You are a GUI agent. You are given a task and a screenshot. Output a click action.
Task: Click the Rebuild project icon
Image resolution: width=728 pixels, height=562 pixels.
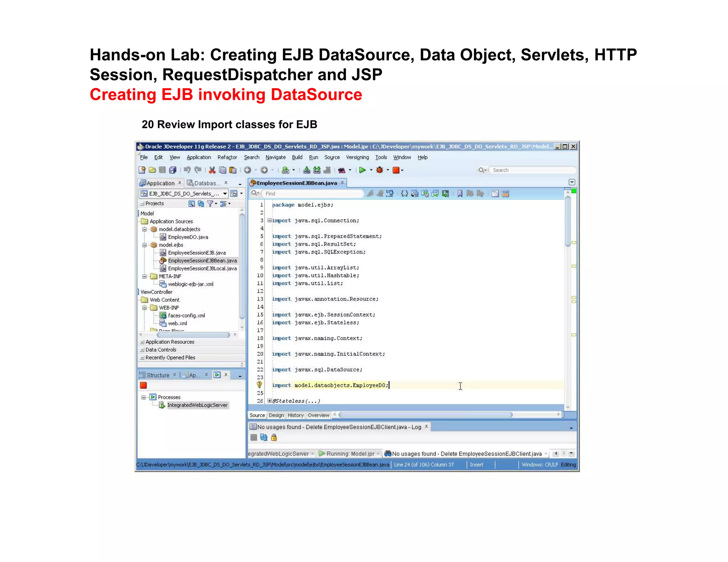pyautogui.click(x=317, y=170)
